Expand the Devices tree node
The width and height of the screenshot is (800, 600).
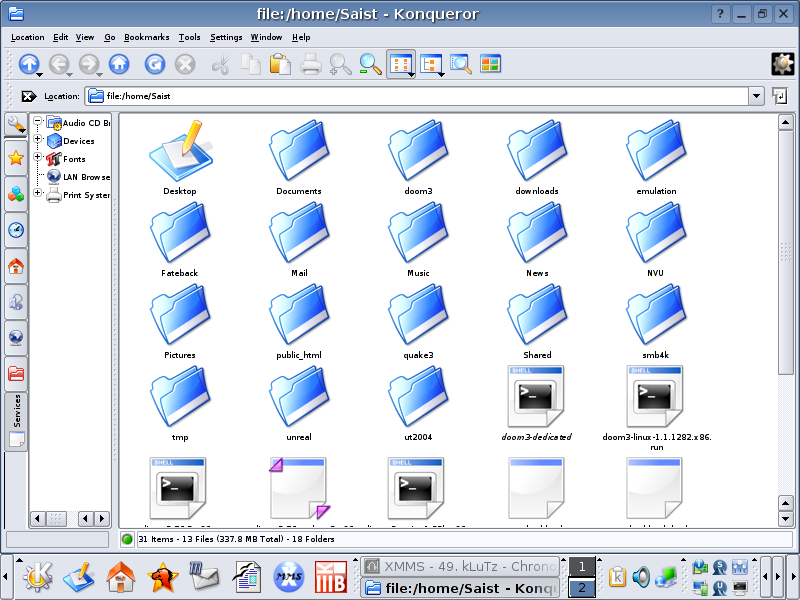(38, 141)
